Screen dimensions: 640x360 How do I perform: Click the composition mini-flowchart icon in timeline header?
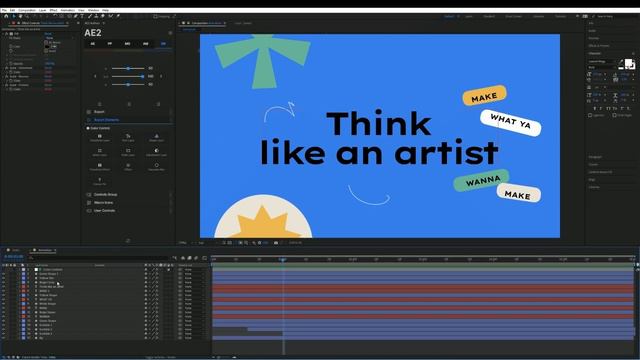pos(175,258)
